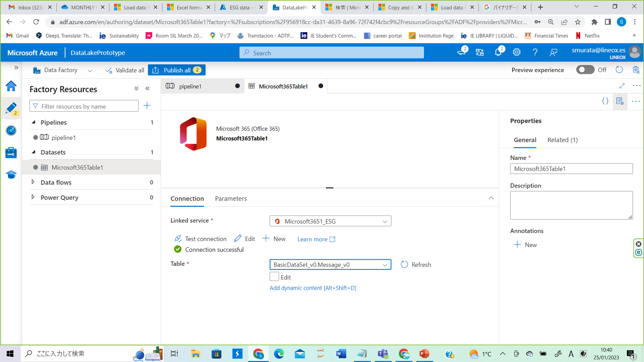This screenshot has height=362, width=644.
Task: Open the Manage toolbox icon in sidebar
Action: point(11,153)
